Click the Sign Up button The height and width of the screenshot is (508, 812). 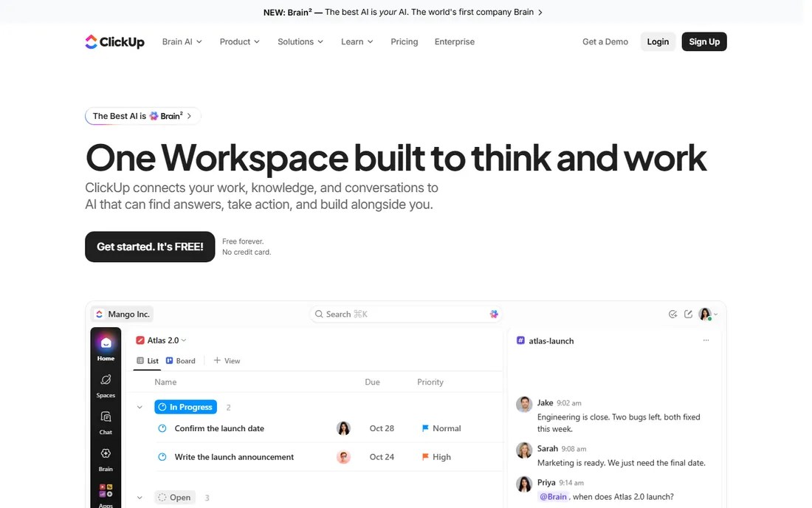click(x=703, y=42)
